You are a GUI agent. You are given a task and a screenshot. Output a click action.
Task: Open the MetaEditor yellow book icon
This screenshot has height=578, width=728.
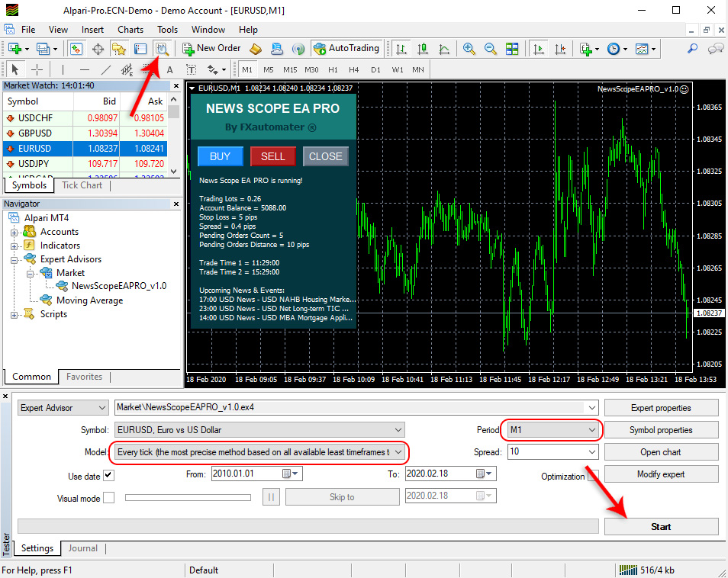pyautogui.click(x=256, y=49)
